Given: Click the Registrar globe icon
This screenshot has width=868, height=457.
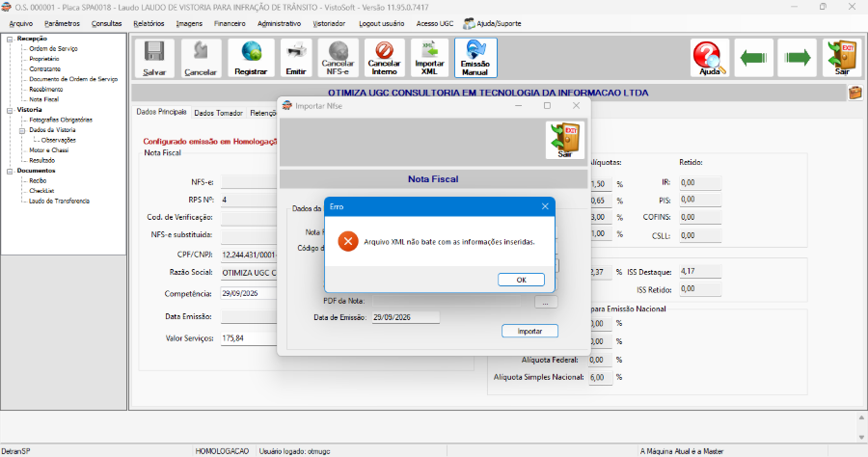Looking at the screenshot, I should 251,58.
